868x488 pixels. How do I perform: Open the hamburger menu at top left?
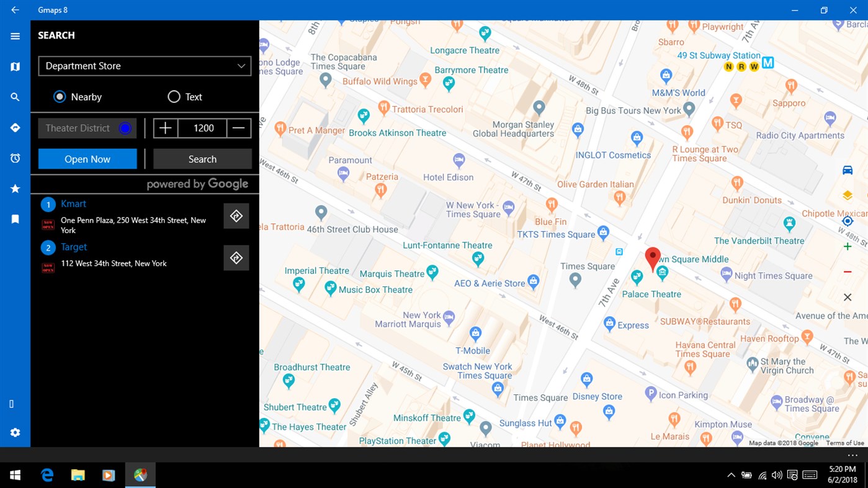[x=14, y=36]
